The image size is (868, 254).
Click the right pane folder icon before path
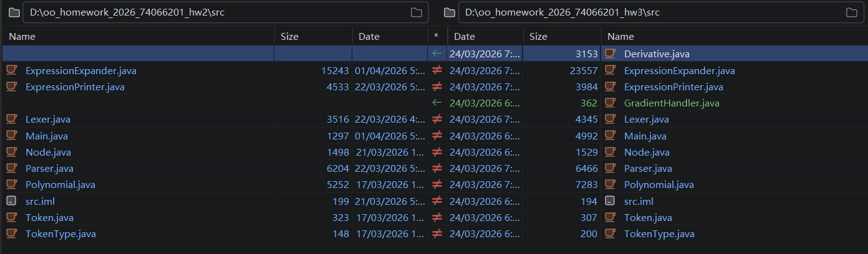click(x=448, y=12)
